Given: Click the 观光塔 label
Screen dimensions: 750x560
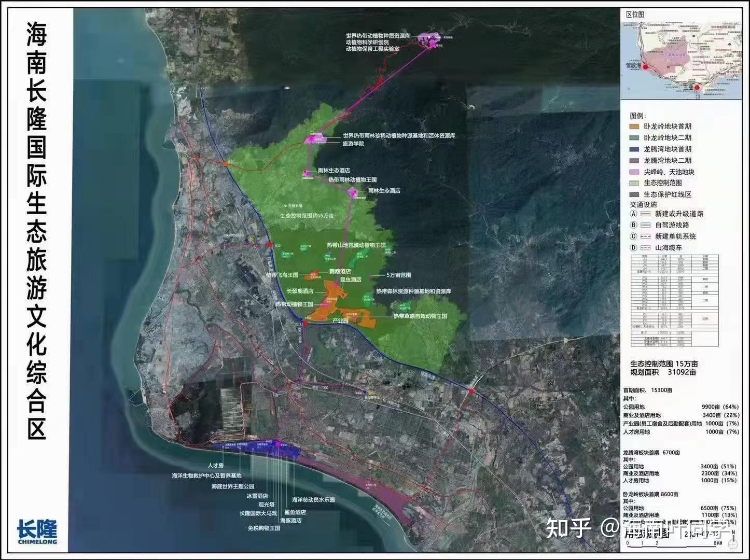Looking at the screenshot, I should coord(266,503).
